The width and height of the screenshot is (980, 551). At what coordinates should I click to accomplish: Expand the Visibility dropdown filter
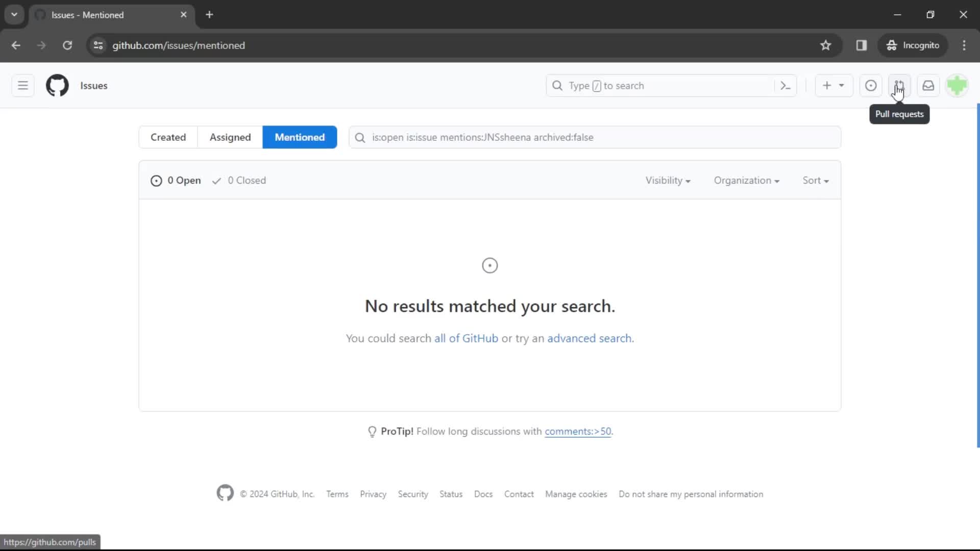pos(666,180)
